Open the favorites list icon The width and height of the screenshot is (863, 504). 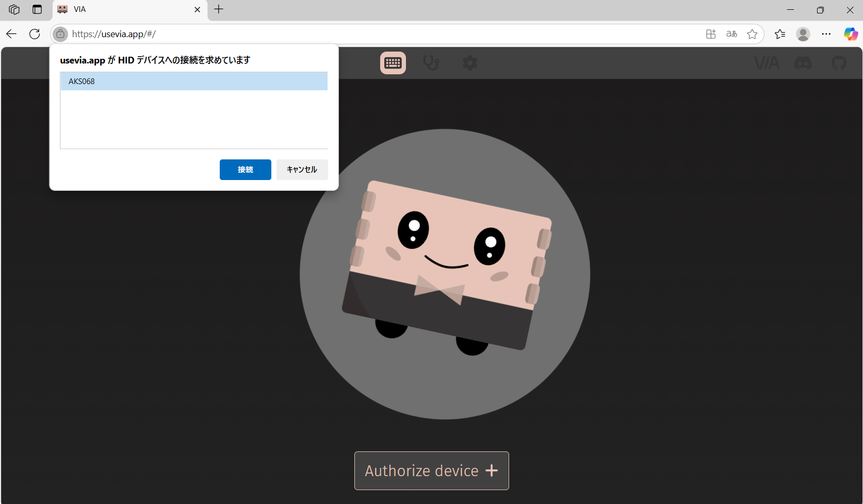[x=779, y=34]
